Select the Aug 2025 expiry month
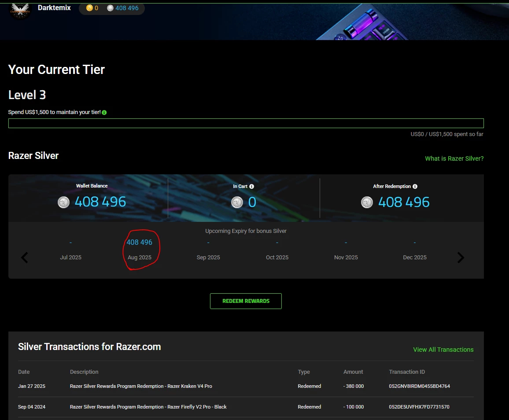This screenshot has width=509, height=420. 140,258
